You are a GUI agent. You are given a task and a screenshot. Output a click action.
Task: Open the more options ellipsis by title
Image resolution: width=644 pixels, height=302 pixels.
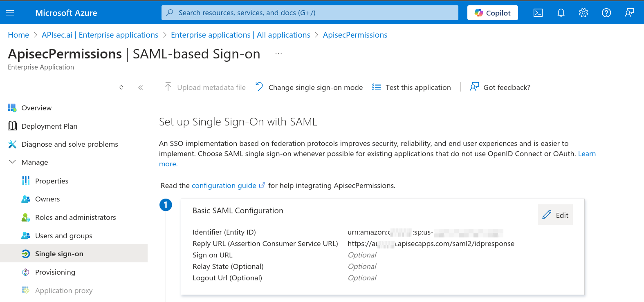pos(278,54)
